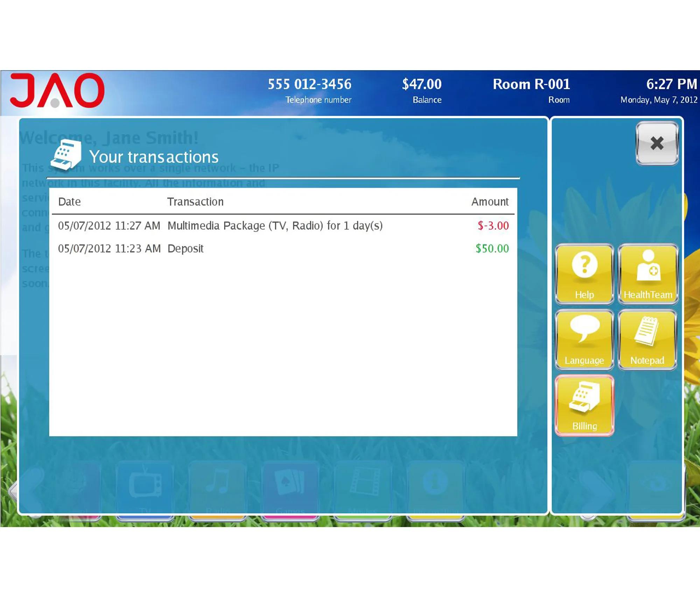The height and width of the screenshot is (596, 700).
Task: Open the Notepad tile
Action: (x=647, y=339)
